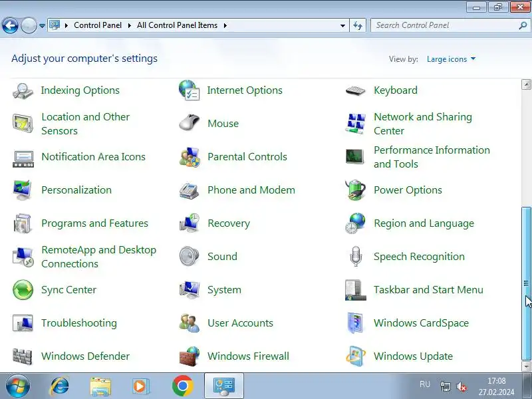Launch Internet Explorer from the taskbar
Screen dimensions: 532x399
pyautogui.click(x=59, y=386)
